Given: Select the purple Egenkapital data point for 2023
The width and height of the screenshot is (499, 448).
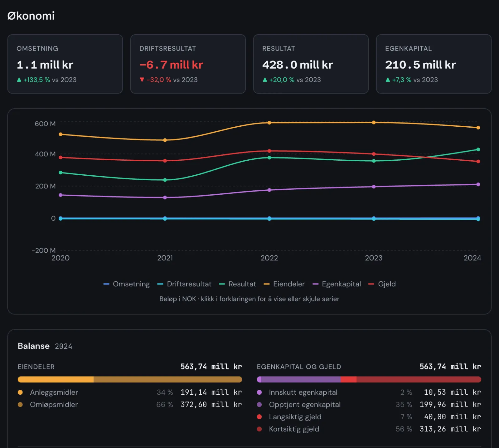Looking at the screenshot, I should tap(374, 187).
